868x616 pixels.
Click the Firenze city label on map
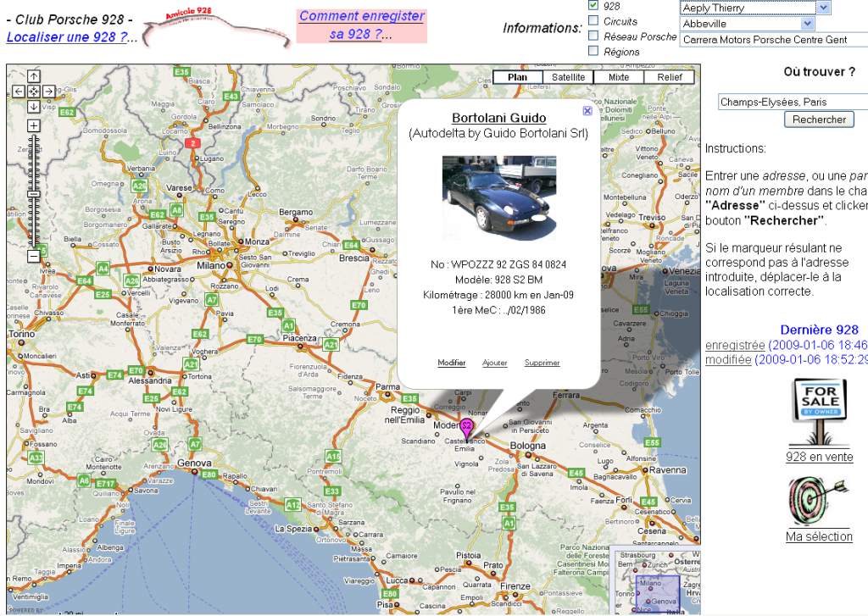click(x=515, y=586)
